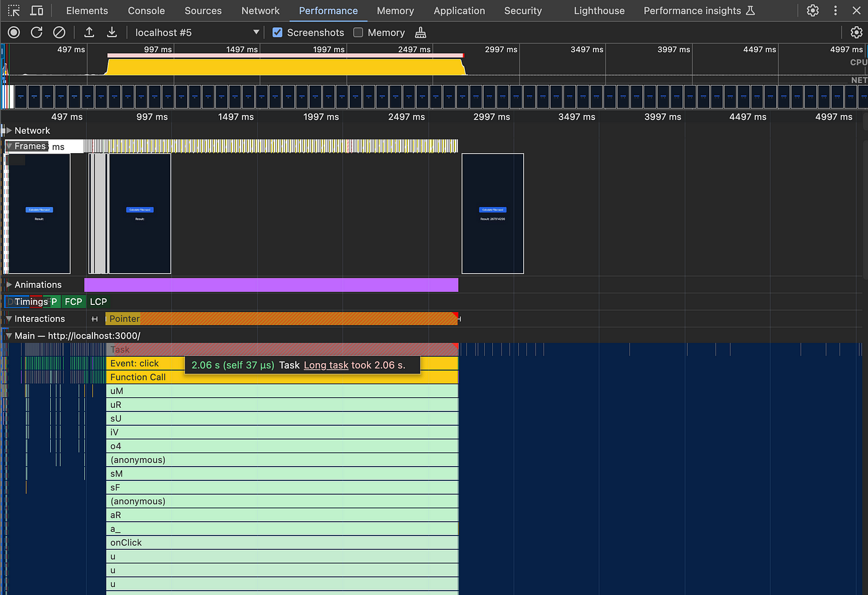Expand the Animations track
The image size is (868, 595).
pyautogui.click(x=9, y=284)
